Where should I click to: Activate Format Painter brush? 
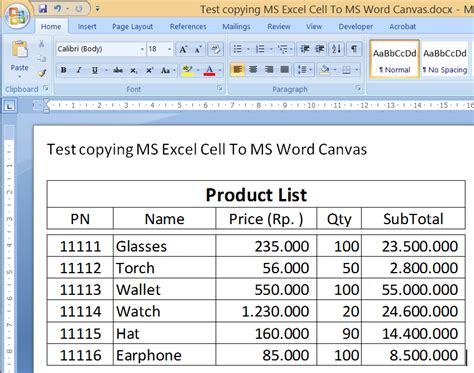tap(41, 73)
